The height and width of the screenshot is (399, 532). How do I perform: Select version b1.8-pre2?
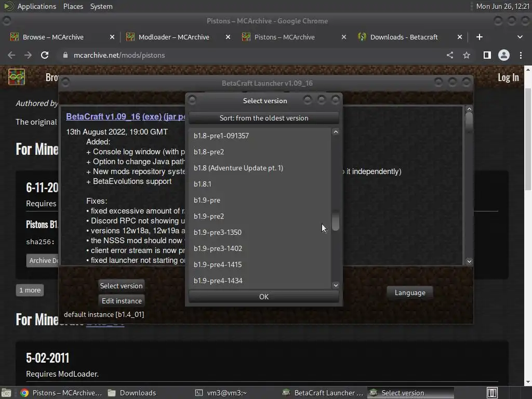(260, 152)
